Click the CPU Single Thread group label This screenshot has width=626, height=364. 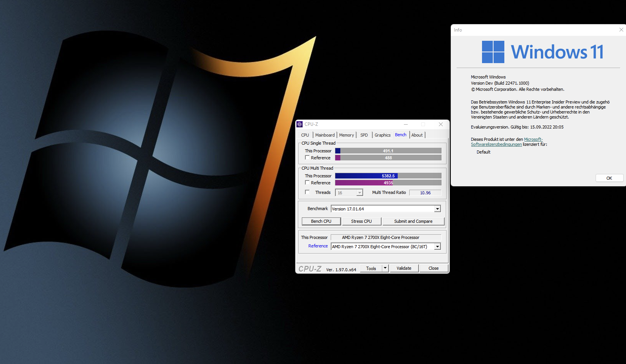[x=318, y=143]
